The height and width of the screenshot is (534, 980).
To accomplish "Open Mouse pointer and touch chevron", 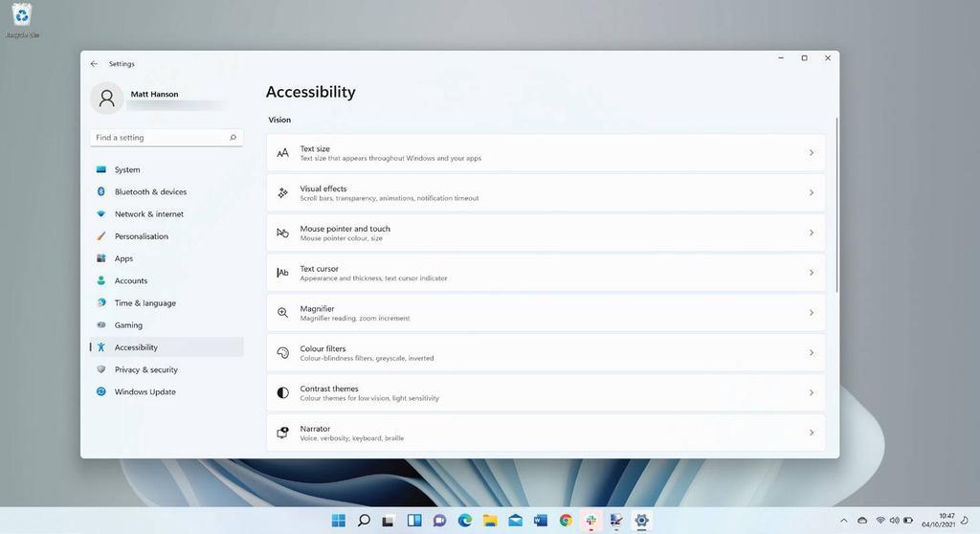I will point(812,233).
